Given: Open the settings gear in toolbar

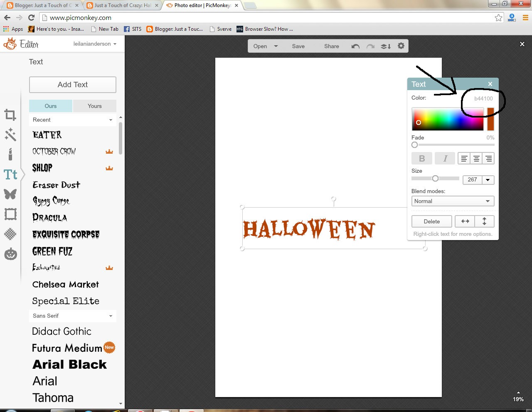Looking at the screenshot, I should [x=401, y=46].
